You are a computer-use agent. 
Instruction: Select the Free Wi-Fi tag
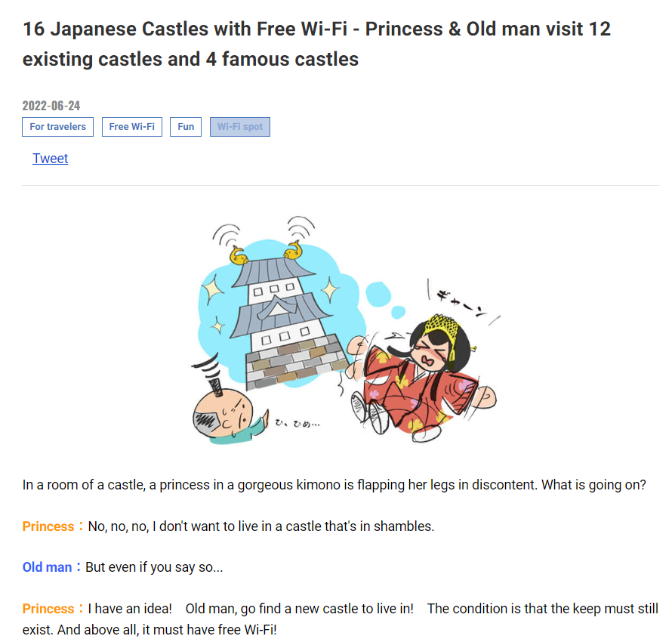point(131,127)
